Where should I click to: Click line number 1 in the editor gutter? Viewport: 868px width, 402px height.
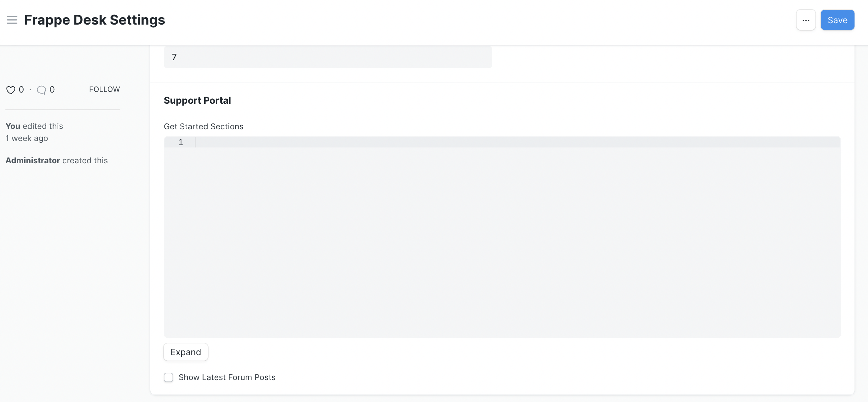181,142
